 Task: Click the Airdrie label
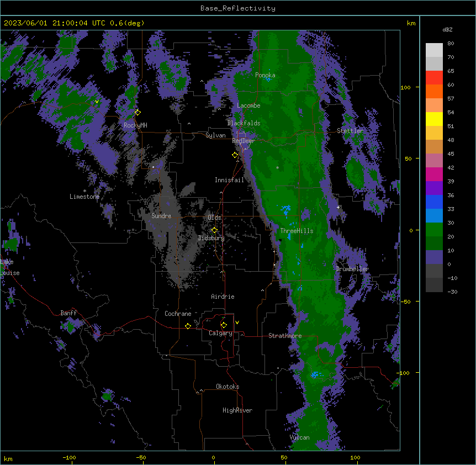point(223,297)
